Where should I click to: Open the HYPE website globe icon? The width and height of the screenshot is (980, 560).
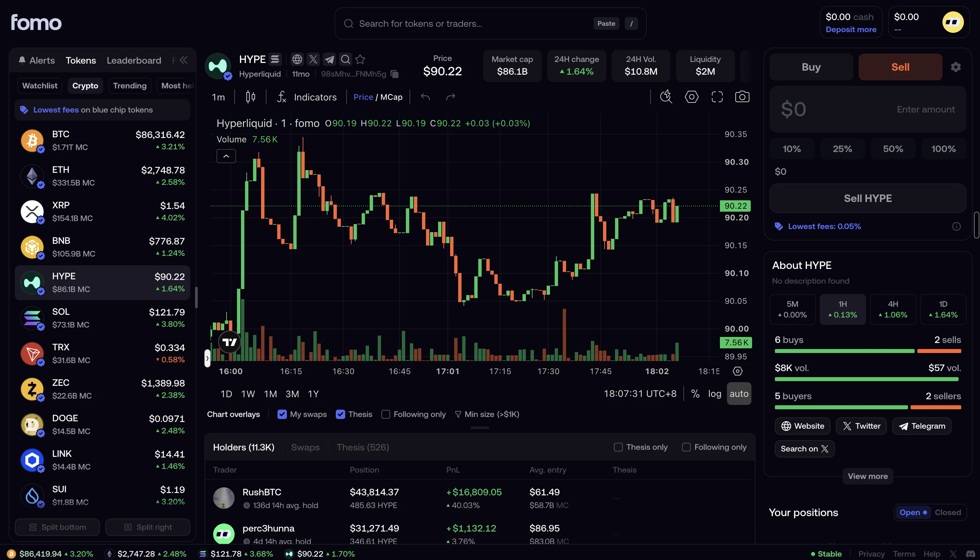[297, 59]
